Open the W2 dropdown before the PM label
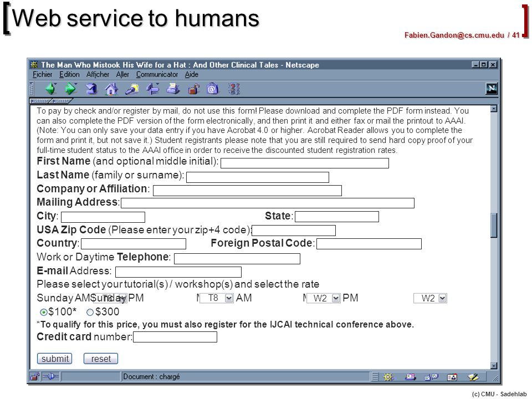532x399 pixels. coord(323,298)
